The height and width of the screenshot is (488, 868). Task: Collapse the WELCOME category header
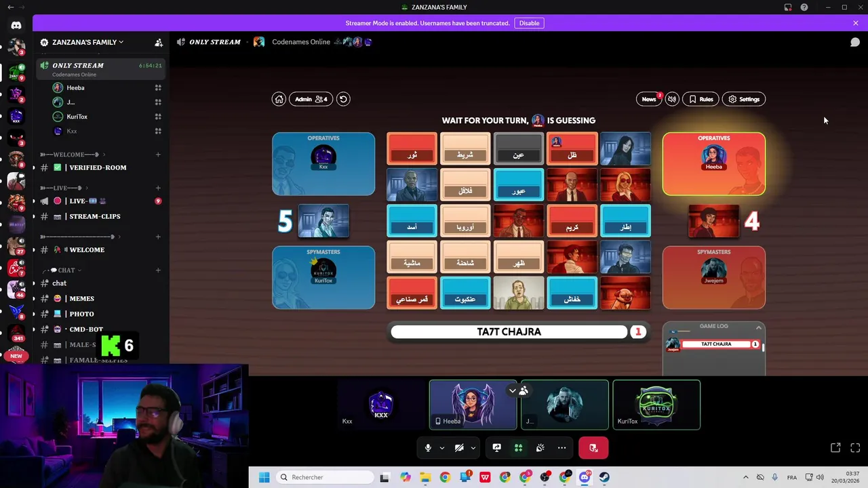tap(73, 155)
